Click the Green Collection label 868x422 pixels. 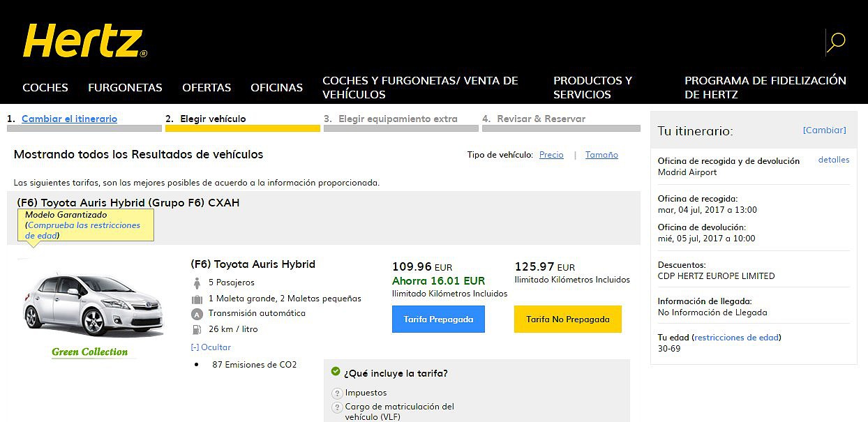90,352
